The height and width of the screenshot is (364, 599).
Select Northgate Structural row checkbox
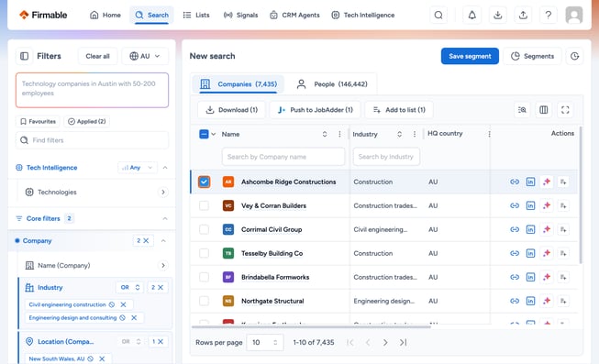[x=204, y=301]
